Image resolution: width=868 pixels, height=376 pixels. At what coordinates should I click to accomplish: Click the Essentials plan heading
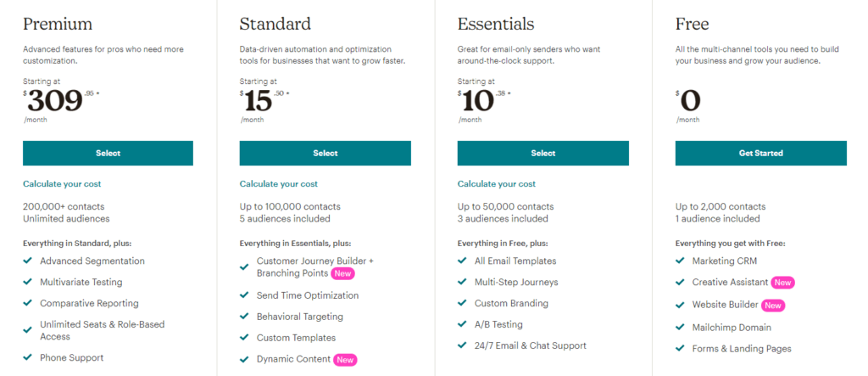tap(495, 24)
